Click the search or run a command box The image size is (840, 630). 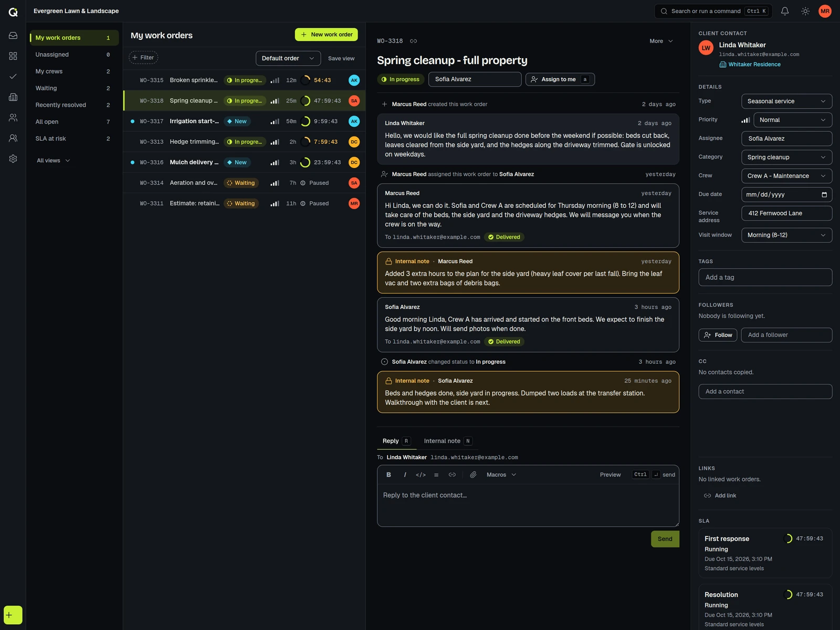point(713,11)
